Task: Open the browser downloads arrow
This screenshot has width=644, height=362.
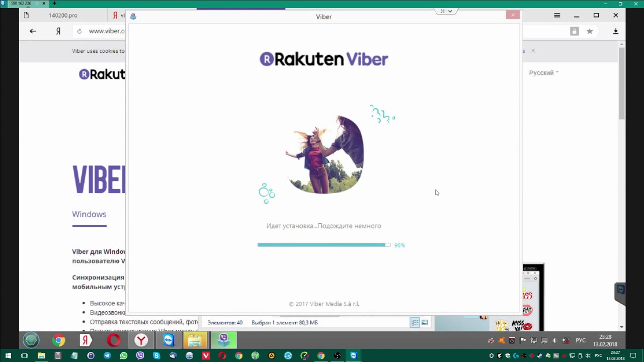Action: click(615, 31)
